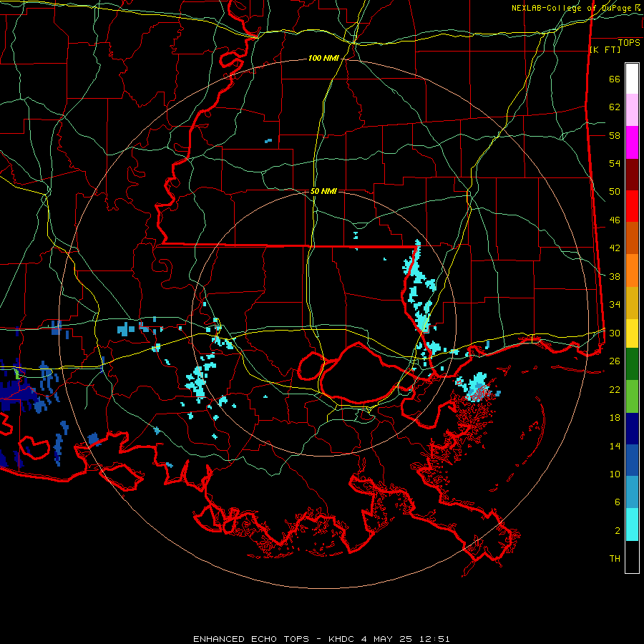Select the 6 legend value
644x644 pixels.
coord(618,502)
